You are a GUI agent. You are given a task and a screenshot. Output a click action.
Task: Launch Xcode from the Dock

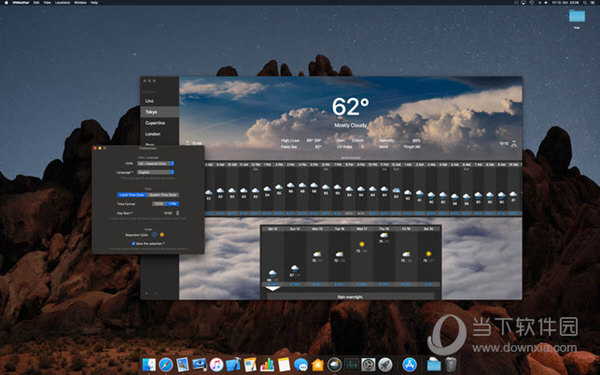pyautogui.click(x=233, y=364)
